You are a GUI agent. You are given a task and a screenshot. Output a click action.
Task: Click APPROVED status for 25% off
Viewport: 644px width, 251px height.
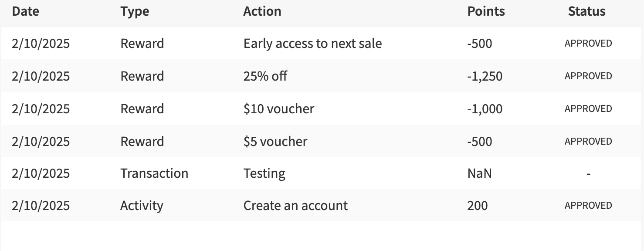click(588, 76)
